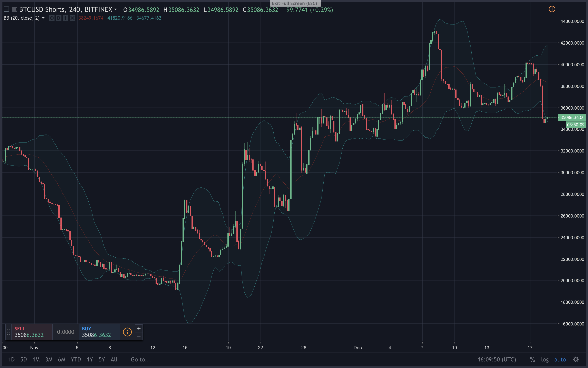The width and height of the screenshot is (588, 368).
Task: Click the BB upper value 41820.9186
Action: [x=120, y=18]
